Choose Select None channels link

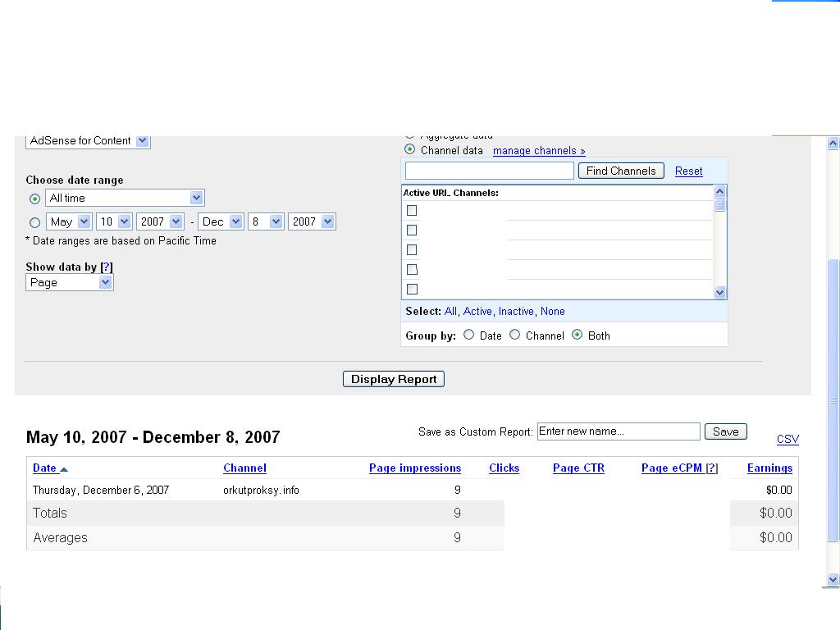coord(552,311)
